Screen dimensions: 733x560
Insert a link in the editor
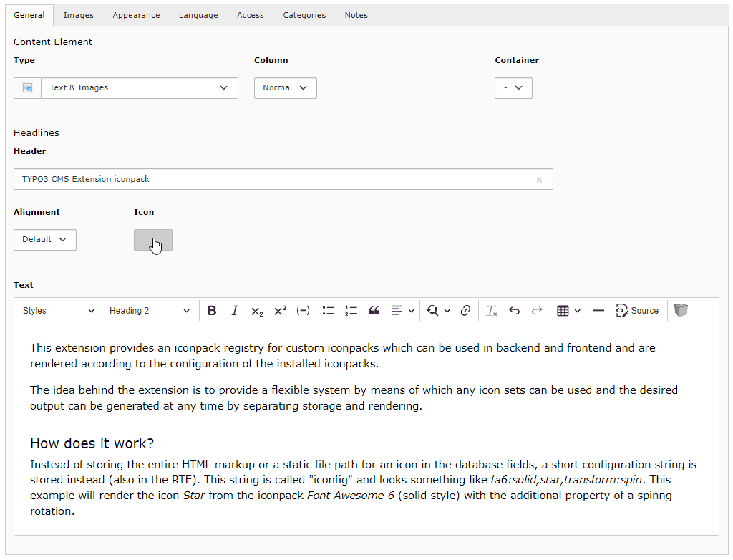pyautogui.click(x=465, y=311)
